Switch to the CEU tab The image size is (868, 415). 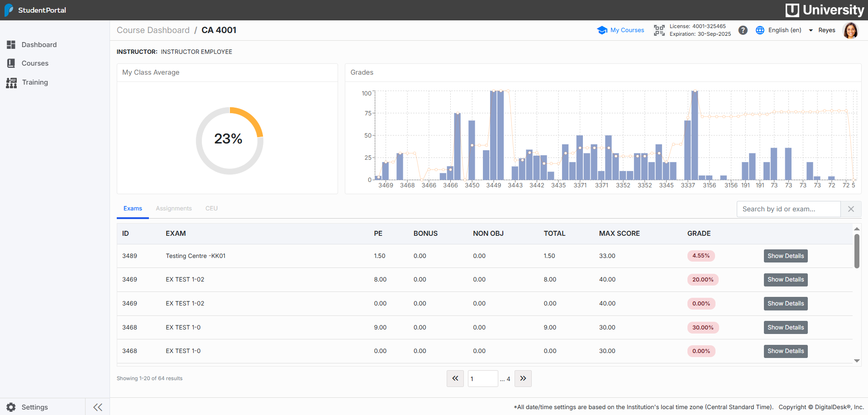tap(211, 209)
